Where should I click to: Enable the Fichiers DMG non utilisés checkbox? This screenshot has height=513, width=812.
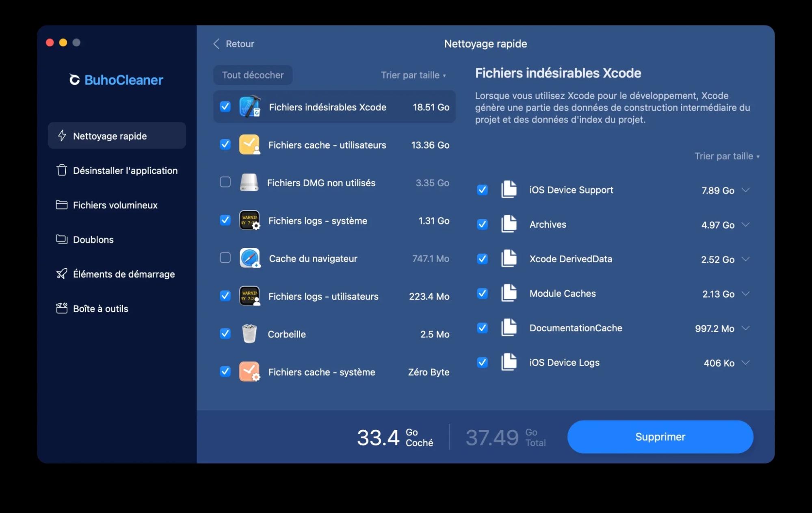click(x=225, y=183)
